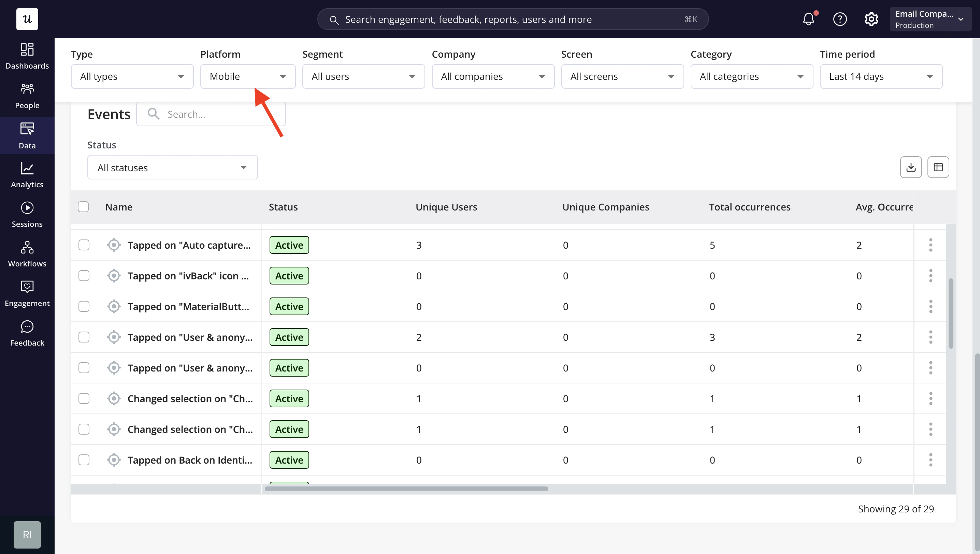Check the Tapped on "ivBack" icon row

coord(84,276)
